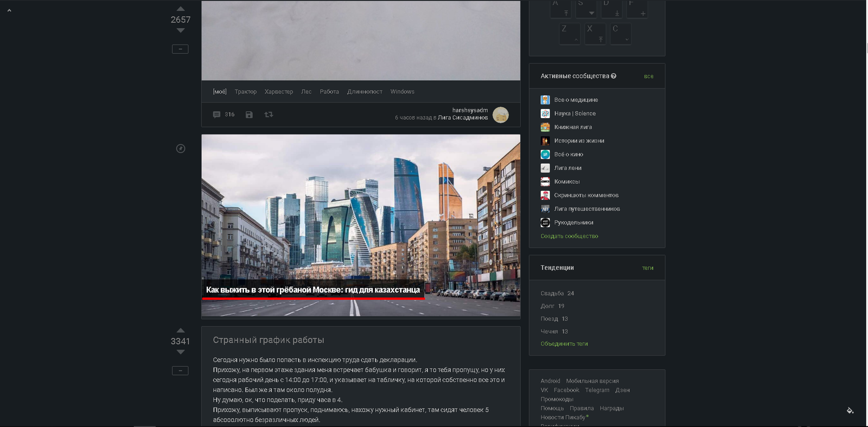Select the Windows tag
Viewport: 868px width, 427px height.
click(x=403, y=92)
